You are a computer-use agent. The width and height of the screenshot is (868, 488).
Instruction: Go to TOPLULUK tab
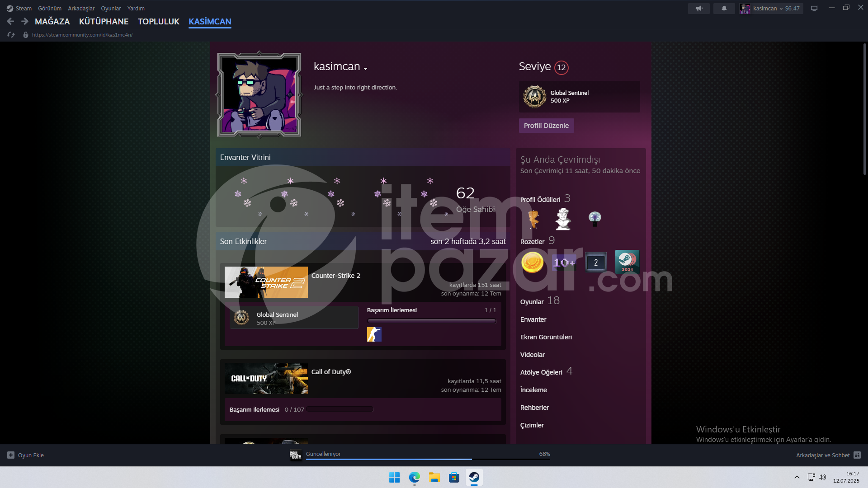point(159,21)
